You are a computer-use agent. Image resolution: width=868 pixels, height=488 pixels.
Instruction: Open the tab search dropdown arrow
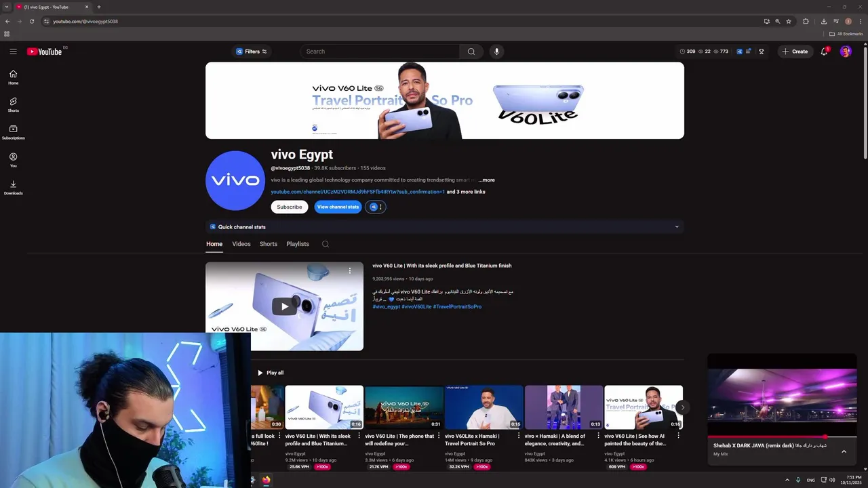[7, 7]
